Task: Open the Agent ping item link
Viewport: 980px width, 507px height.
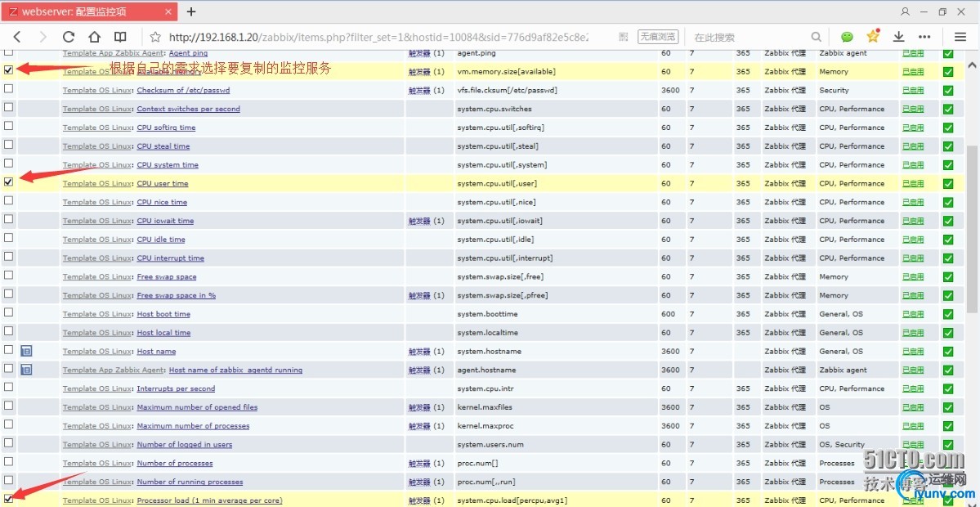Action: [188, 54]
